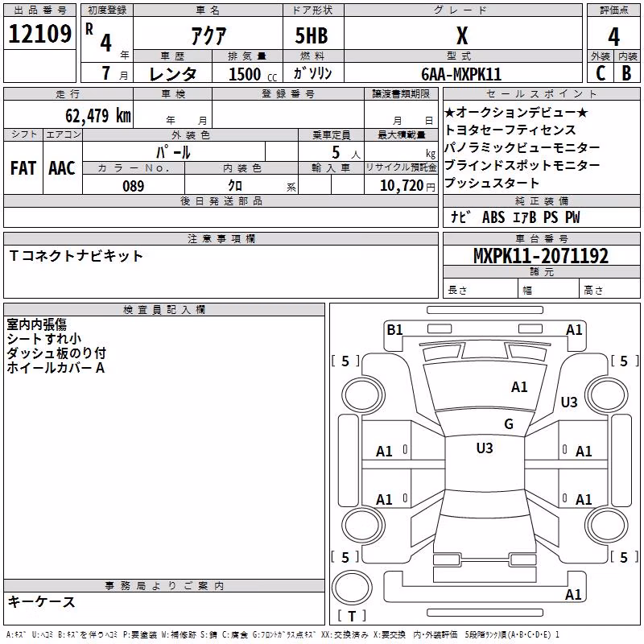The image size is (644, 644).
Task: Select the grade value X
Action: click(462, 35)
